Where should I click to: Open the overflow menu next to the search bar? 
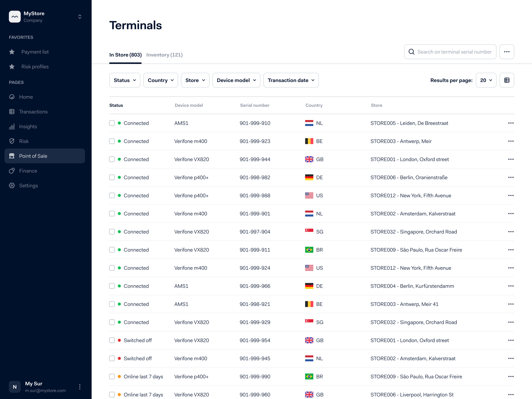(507, 52)
